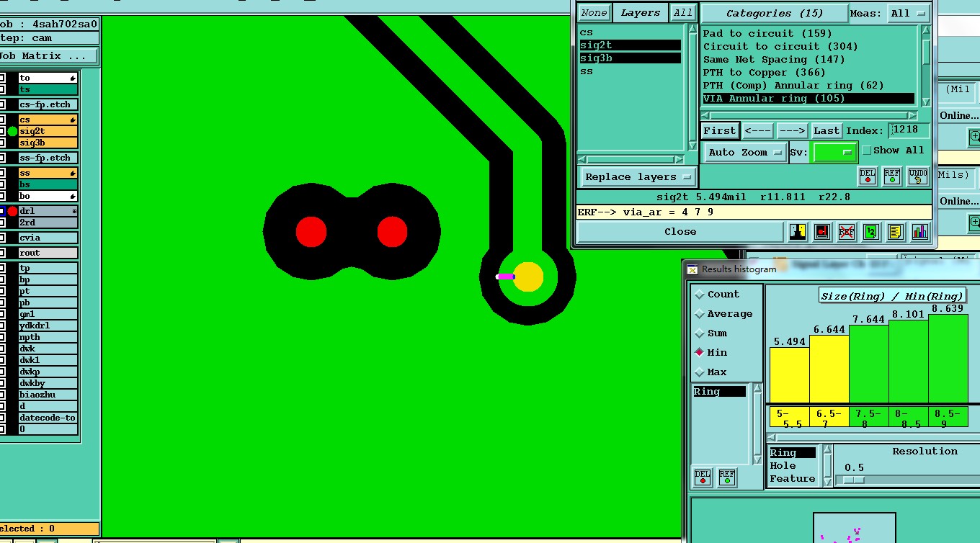Click the magenta measurement marker on the via
The image size is (980, 543).
point(505,277)
